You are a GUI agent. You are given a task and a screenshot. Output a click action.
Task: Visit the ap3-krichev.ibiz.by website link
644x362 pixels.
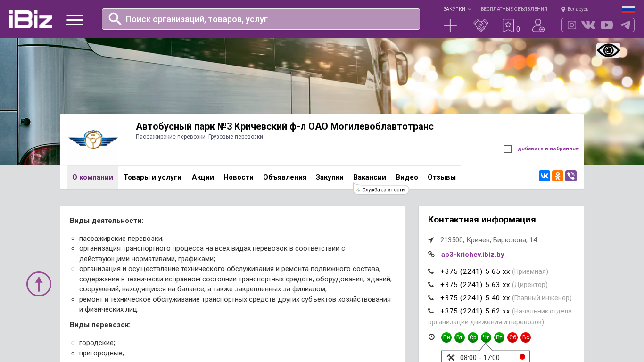coord(472,255)
